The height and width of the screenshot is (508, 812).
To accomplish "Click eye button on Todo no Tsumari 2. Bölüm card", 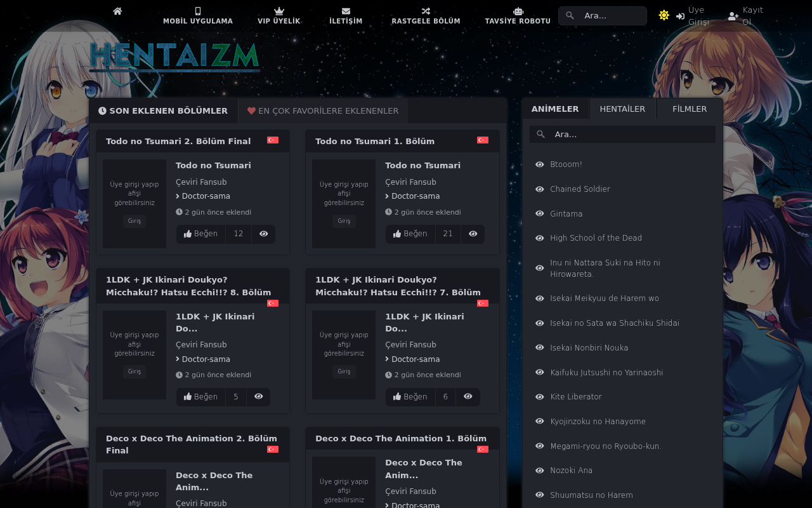I will [263, 234].
